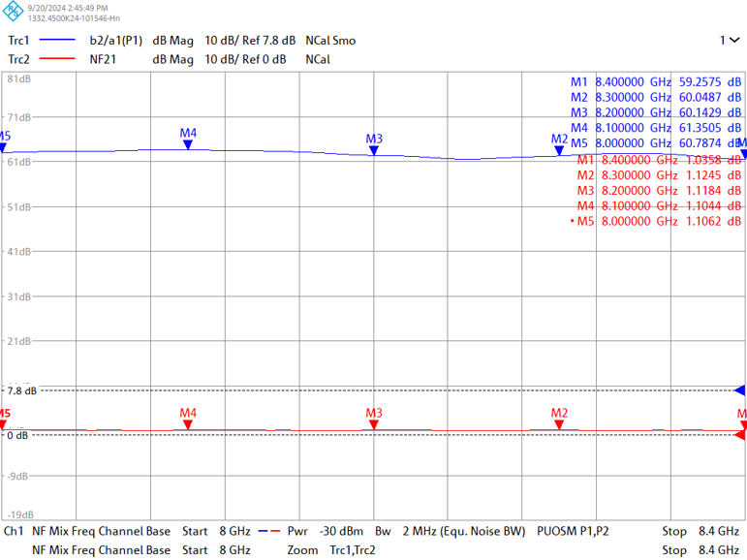Click the Rohde & Schwarz logo icon
The height and width of the screenshot is (560, 747).
13,12
